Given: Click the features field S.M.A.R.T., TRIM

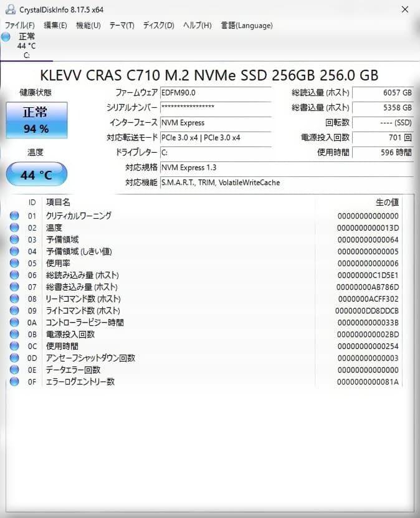Looking at the screenshot, I should point(287,183).
